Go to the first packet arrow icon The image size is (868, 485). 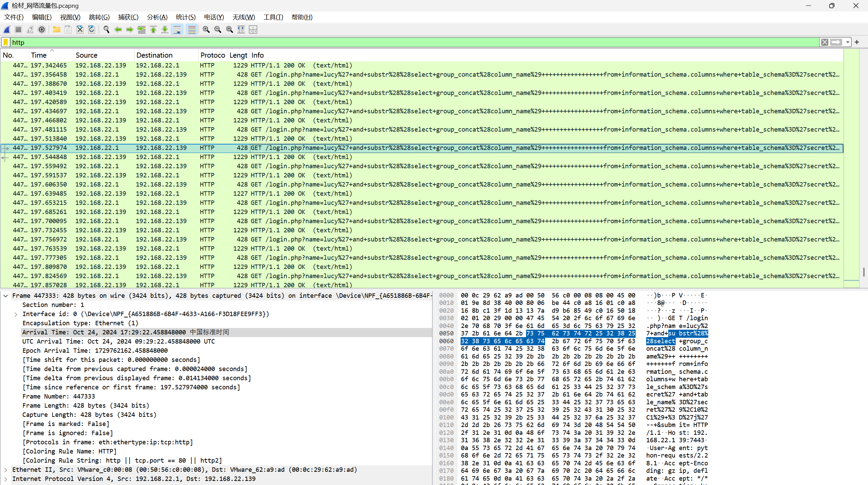tap(153, 30)
